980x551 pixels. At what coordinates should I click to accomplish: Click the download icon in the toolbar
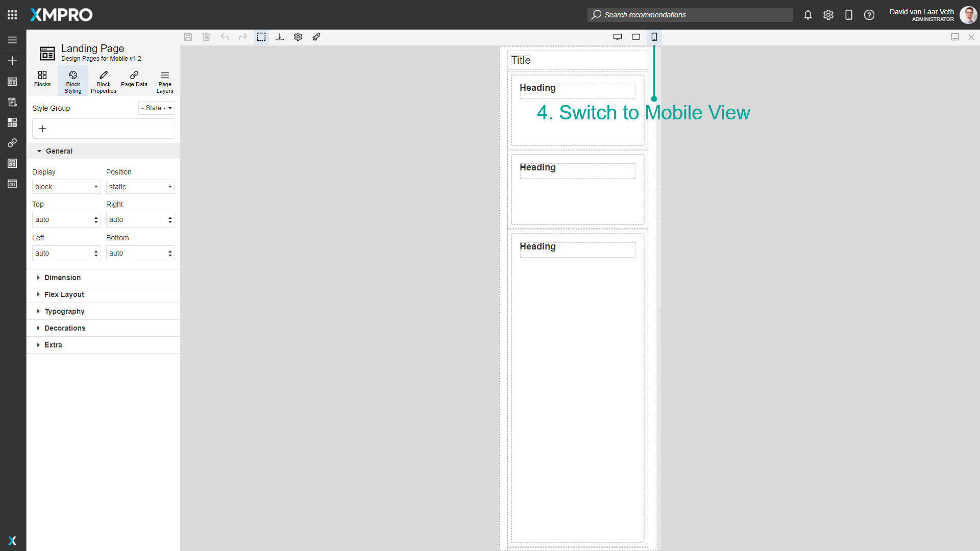(x=280, y=37)
